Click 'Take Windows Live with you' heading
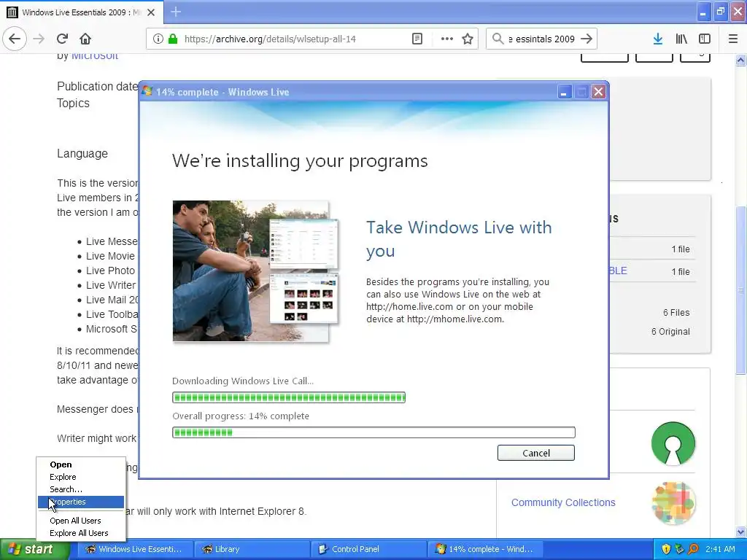747x560 pixels. click(x=459, y=239)
